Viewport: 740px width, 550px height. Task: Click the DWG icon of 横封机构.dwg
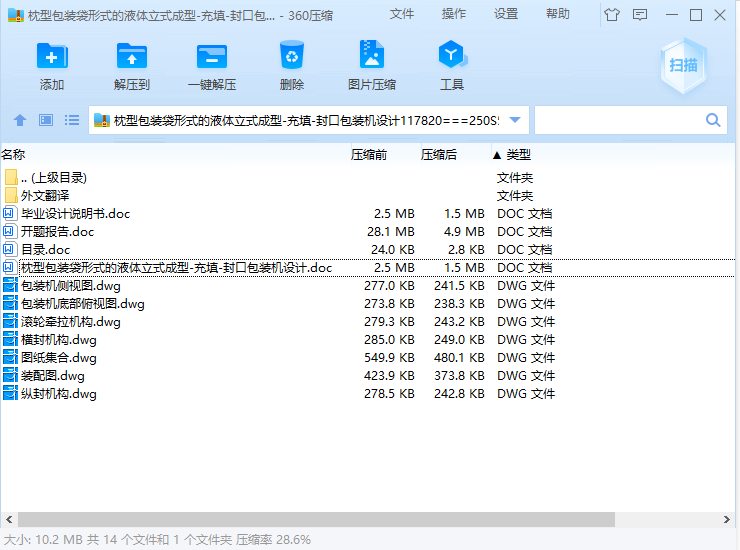point(10,339)
